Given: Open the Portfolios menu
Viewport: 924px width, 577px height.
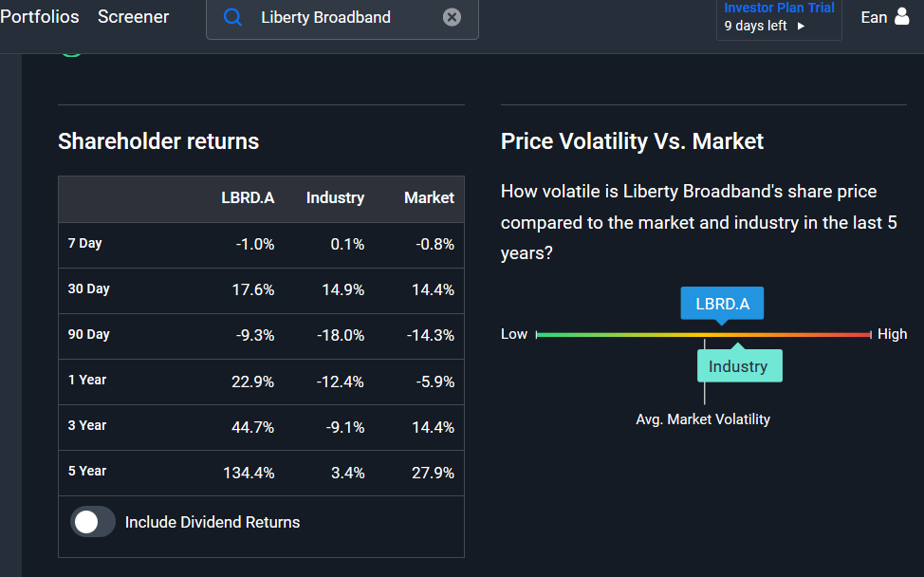Looking at the screenshot, I should [x=40, y=16].
